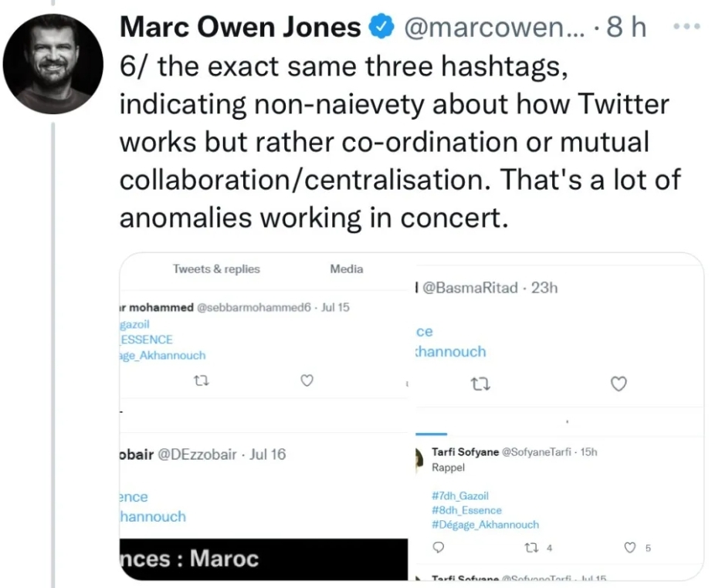Like the sebbarmohammed6 tweet with the heart
Image resolution: width=722 pixels, height=588 pixels.
pos(307,380)
